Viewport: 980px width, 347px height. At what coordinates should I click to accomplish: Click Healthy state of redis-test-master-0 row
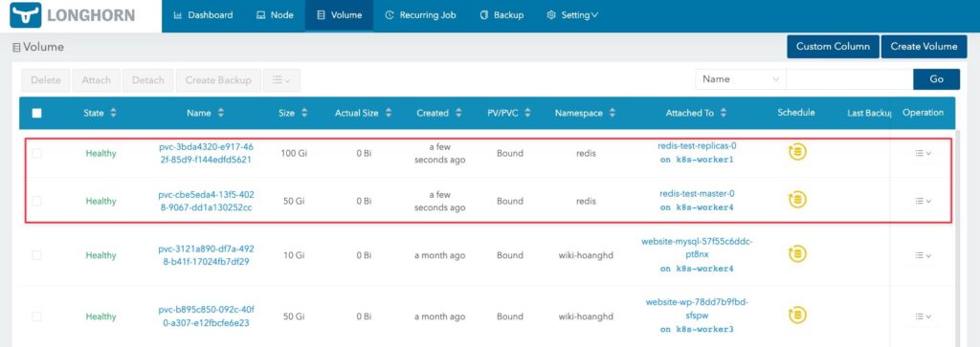pos(100,201)
